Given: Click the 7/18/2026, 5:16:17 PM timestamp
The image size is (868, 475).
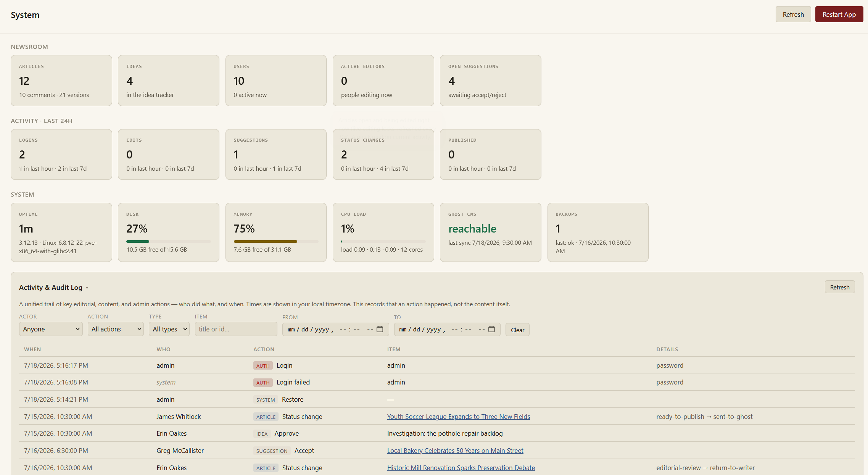Looking at the screenshot, I should [56, 365].
